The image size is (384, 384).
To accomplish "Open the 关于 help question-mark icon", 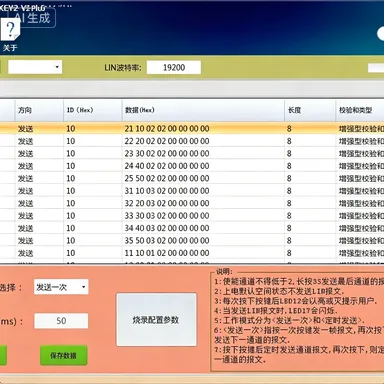I will (x=10, y=30).
